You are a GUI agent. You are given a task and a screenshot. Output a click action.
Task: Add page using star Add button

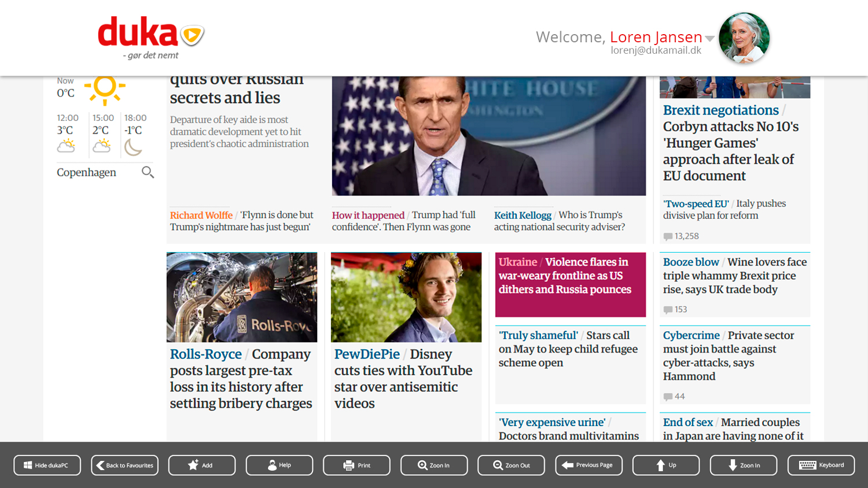pos(202,465)
